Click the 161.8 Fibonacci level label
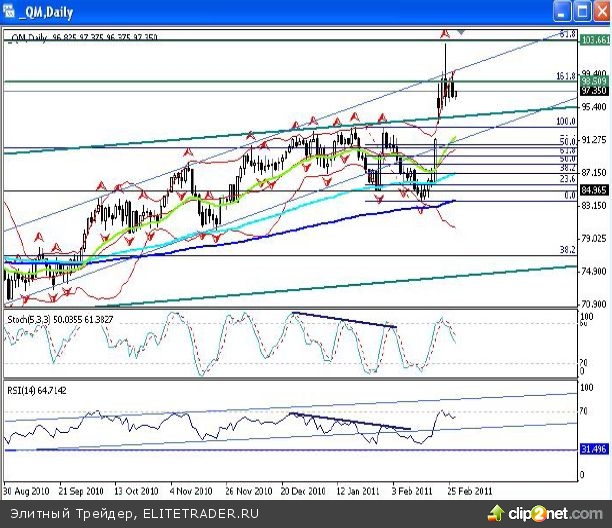The image size is (612, 528). click(566, 75)
